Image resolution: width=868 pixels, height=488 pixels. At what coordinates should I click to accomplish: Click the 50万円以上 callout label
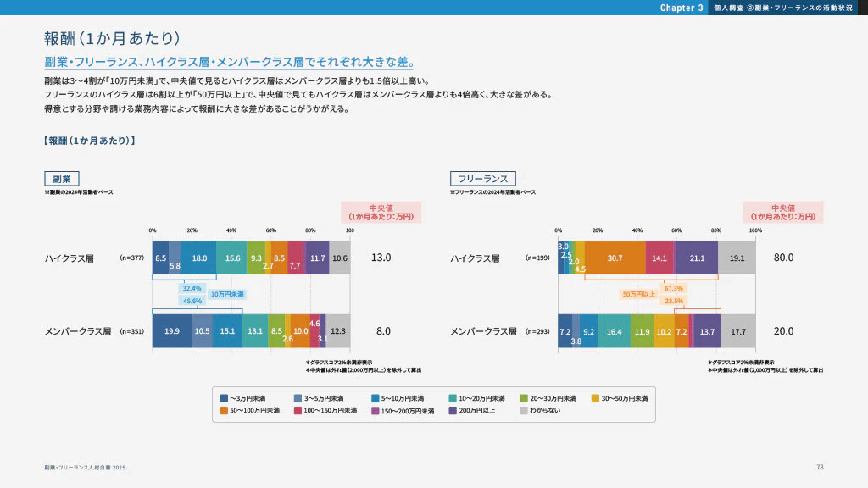coord(638,294)
